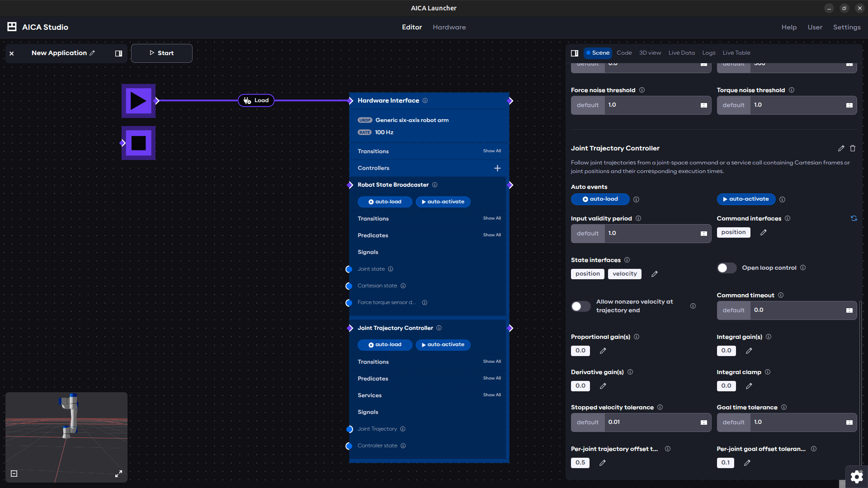Open the 3D view tab
Screen dimensions: 868x488
[x=650, y=53]
